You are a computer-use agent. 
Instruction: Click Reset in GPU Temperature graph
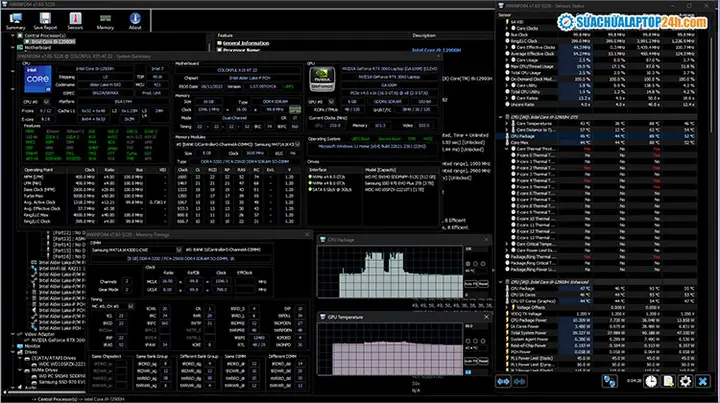pyautogui.click(x=483, y=361)
